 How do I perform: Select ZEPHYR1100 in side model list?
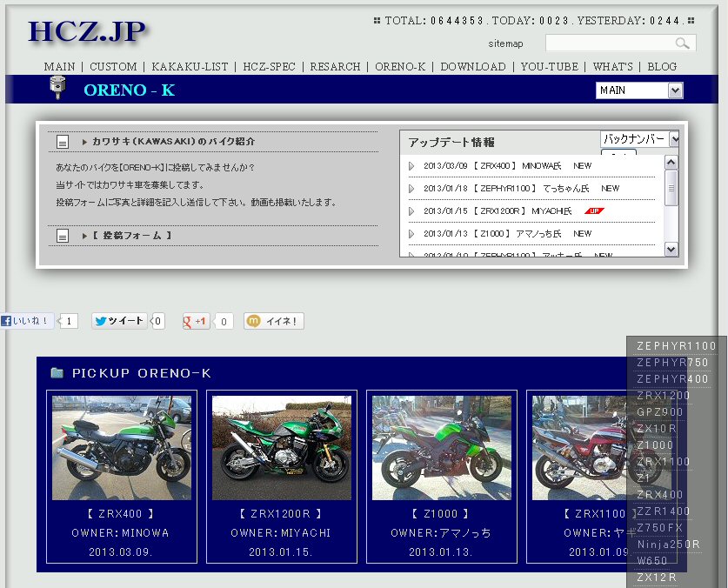pyautogui.click(x=677, y=346)
